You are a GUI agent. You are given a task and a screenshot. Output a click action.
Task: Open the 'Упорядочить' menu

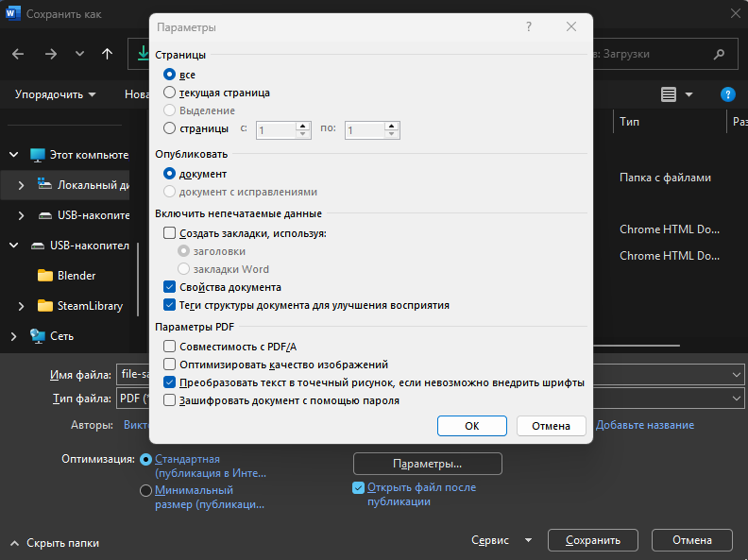click(x=55, y=94)
